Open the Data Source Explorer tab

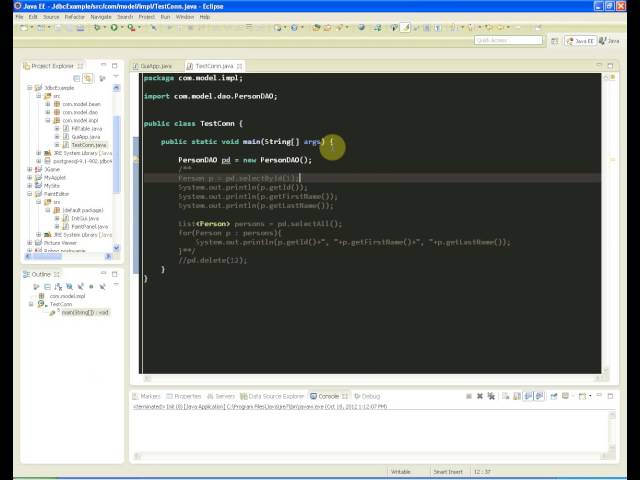click(272, 396)
